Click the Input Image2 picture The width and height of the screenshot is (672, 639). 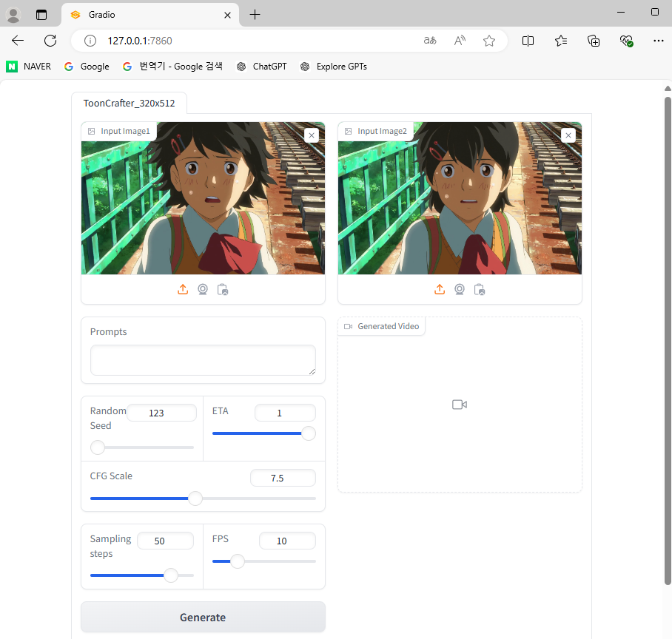coord(460,198)
